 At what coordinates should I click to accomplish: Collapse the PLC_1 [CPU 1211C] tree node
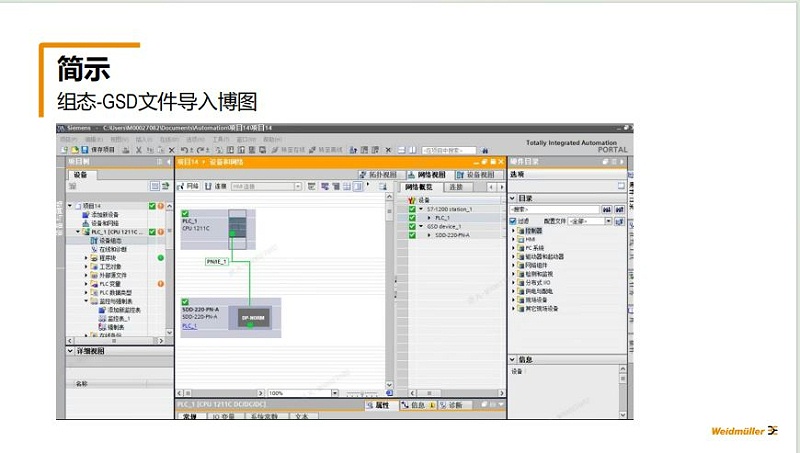(x=78, y=232)
